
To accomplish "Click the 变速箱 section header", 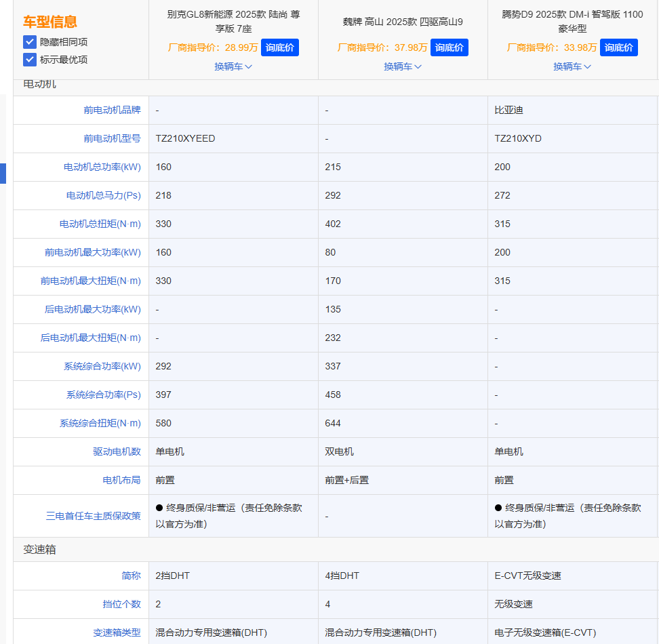I will tap(39, 550).
